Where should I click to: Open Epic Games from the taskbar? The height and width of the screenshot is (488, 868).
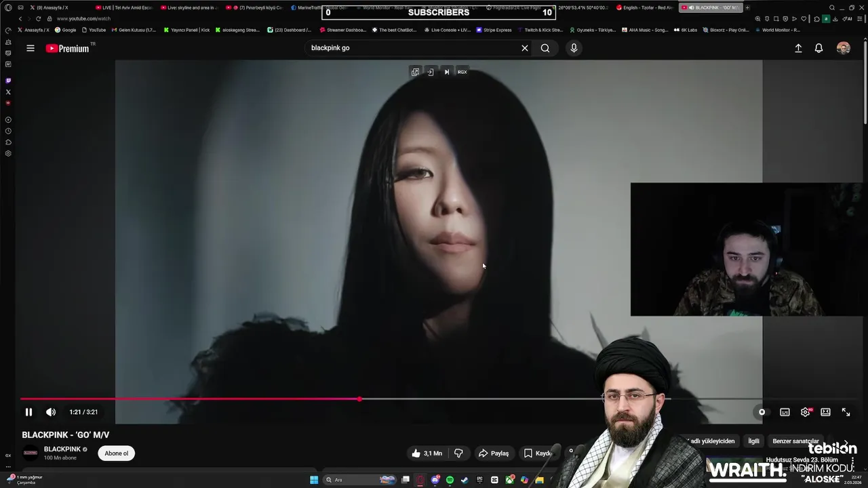pyautogui.click(x=479, y=480)
